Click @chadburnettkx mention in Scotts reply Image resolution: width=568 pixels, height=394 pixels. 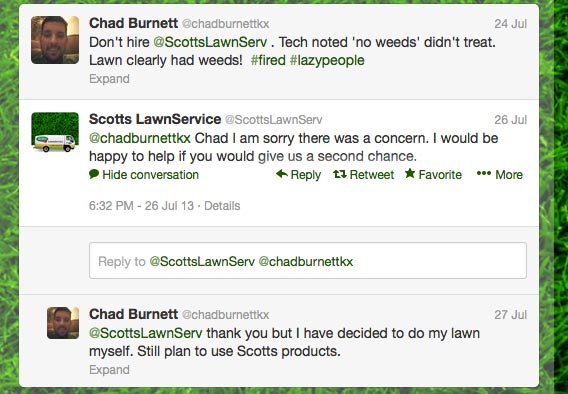click(140, 138)
